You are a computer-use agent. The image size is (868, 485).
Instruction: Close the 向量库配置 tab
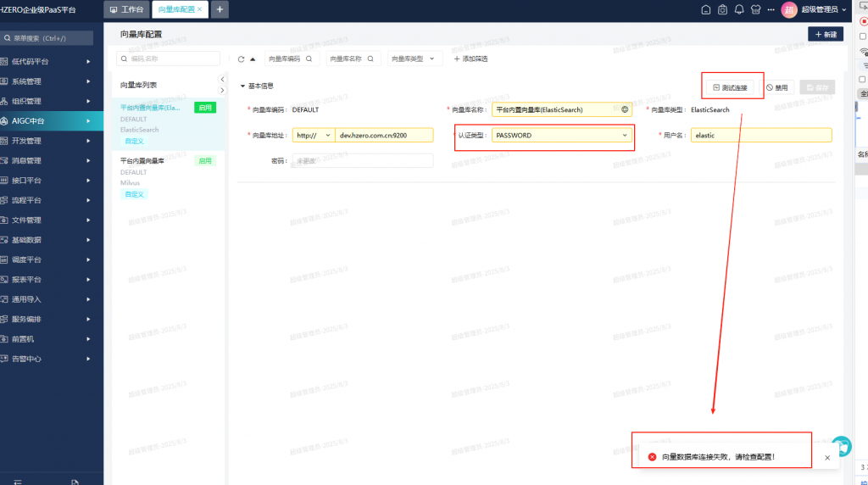click(200, 9)
